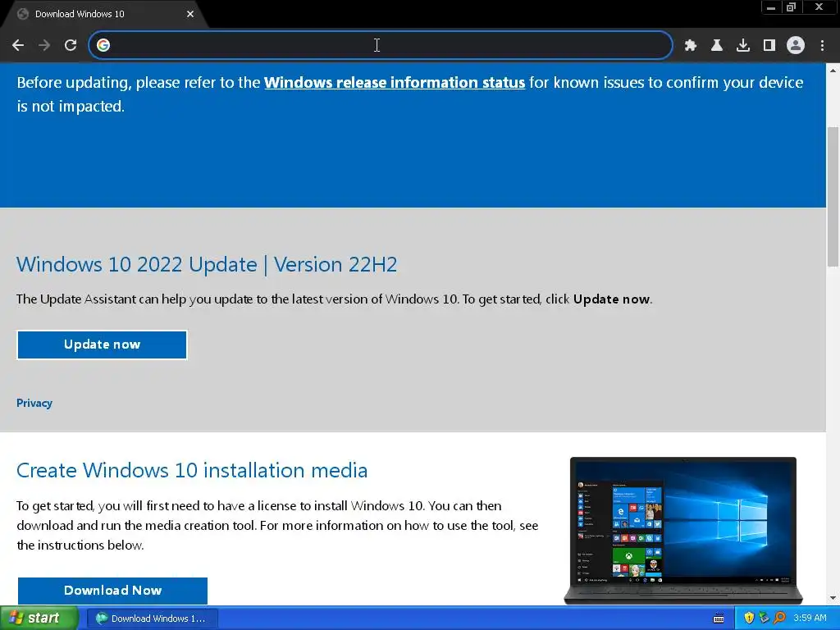Open Windows release information status link
The width and height of the screenshot is (840, 630).
[395, 83]
